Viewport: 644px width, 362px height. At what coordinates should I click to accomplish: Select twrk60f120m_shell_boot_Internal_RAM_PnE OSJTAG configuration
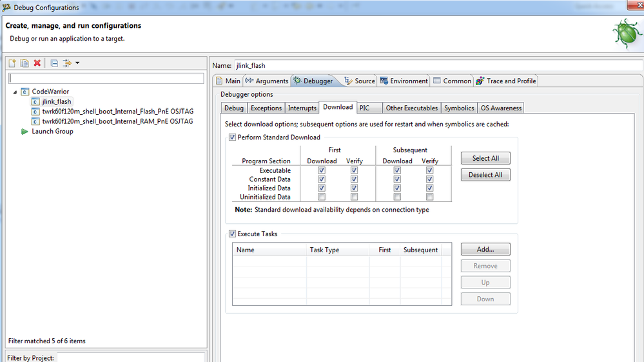(117, 121)
